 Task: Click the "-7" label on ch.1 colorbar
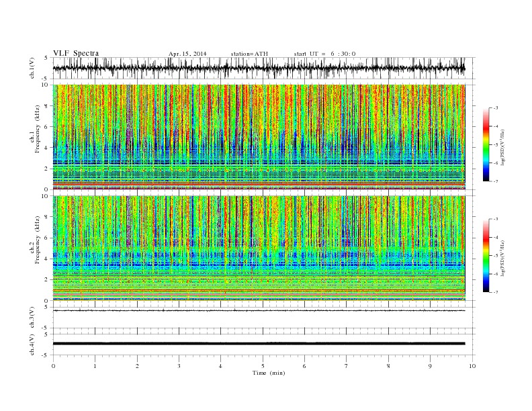pos(495,181)
